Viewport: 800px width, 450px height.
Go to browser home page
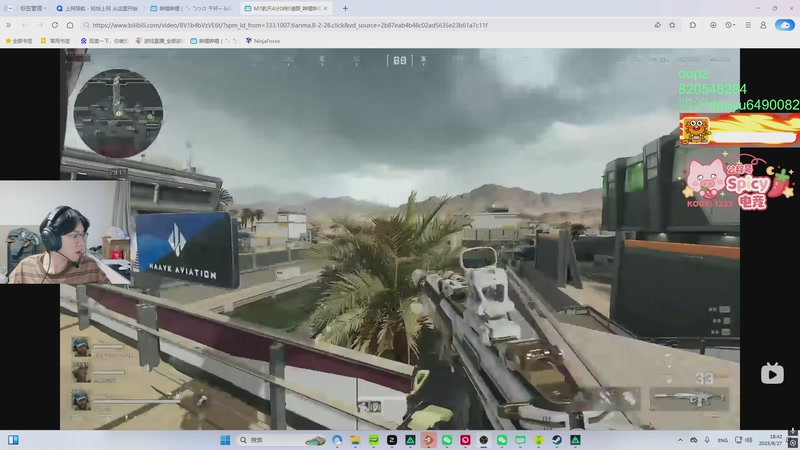click(x=70, y=24)
